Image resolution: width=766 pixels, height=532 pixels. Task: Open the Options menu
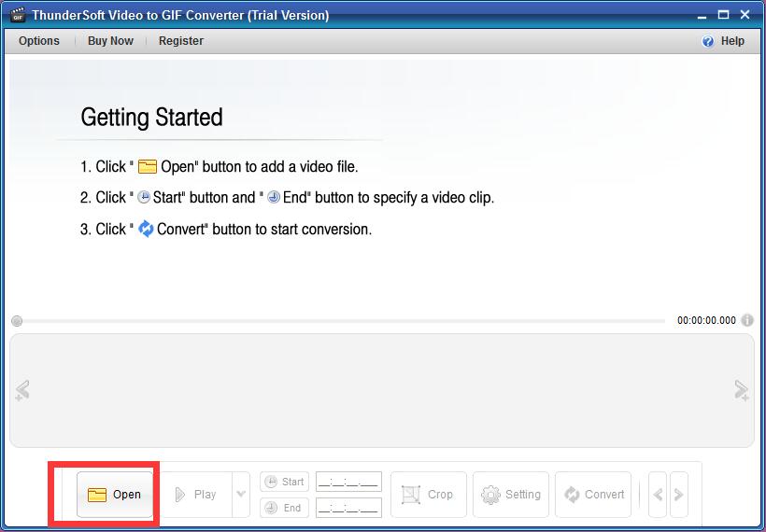coord(39,41)
